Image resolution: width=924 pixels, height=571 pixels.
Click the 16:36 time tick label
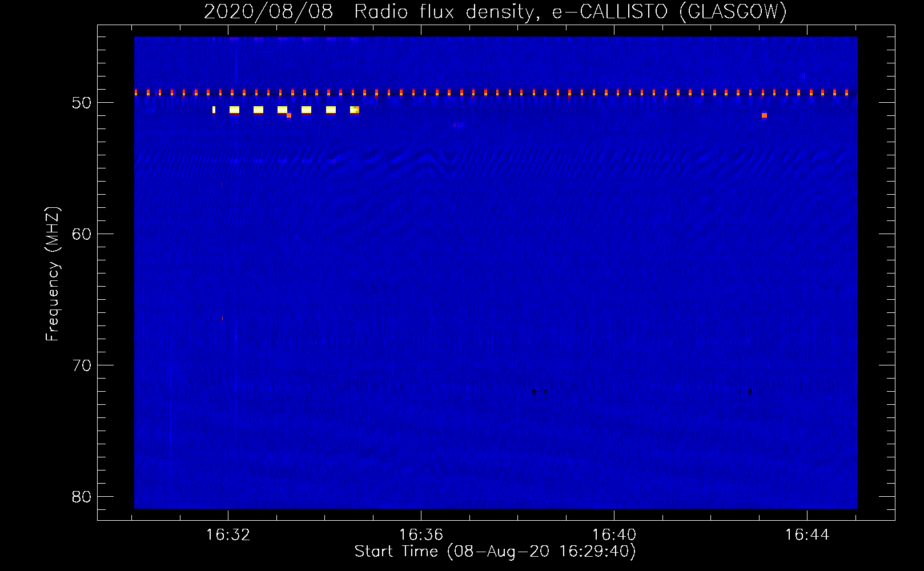click(x=421, y=535)
